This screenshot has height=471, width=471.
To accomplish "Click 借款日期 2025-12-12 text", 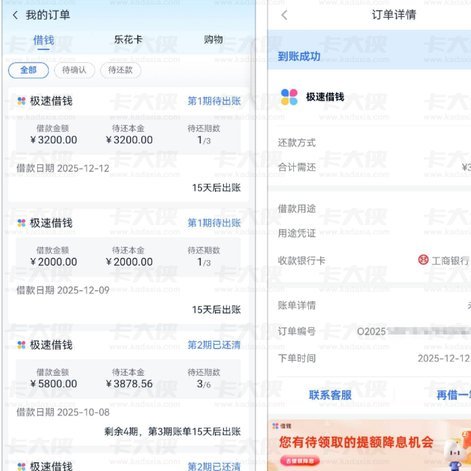I will 63,168.
